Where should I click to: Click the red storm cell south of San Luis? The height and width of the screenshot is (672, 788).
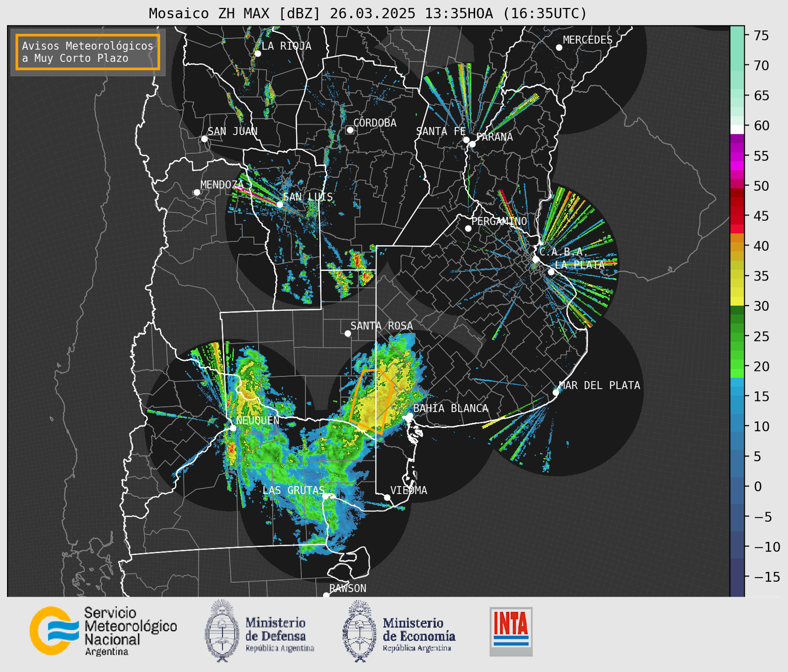(x=357, y=259)
